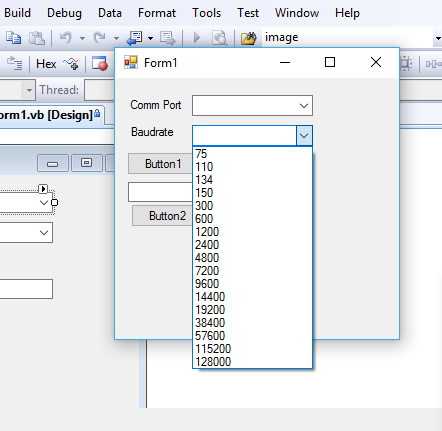This screenshot has height=431, width=442.
Task: Select baud rate 128000
Action: pyautogui.click(x=253, y=362)
